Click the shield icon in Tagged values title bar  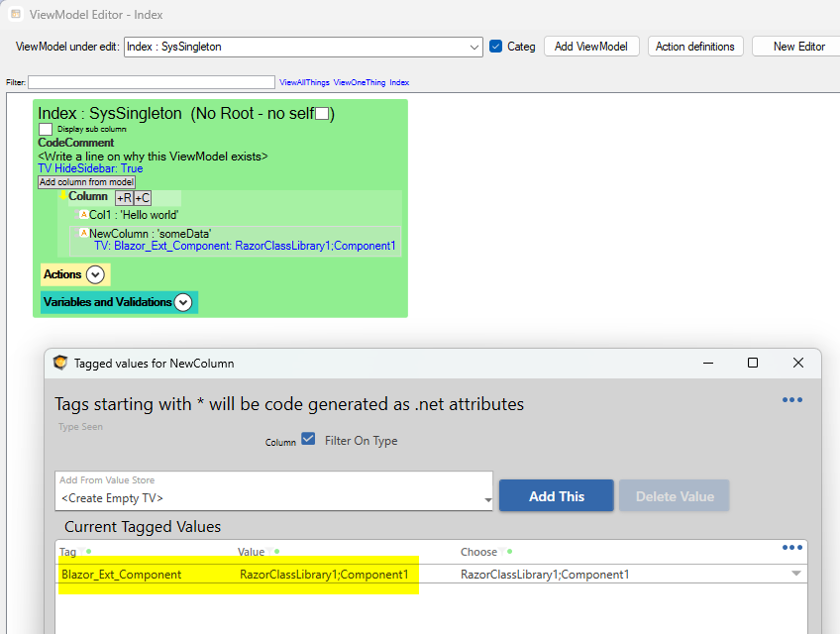59,364
